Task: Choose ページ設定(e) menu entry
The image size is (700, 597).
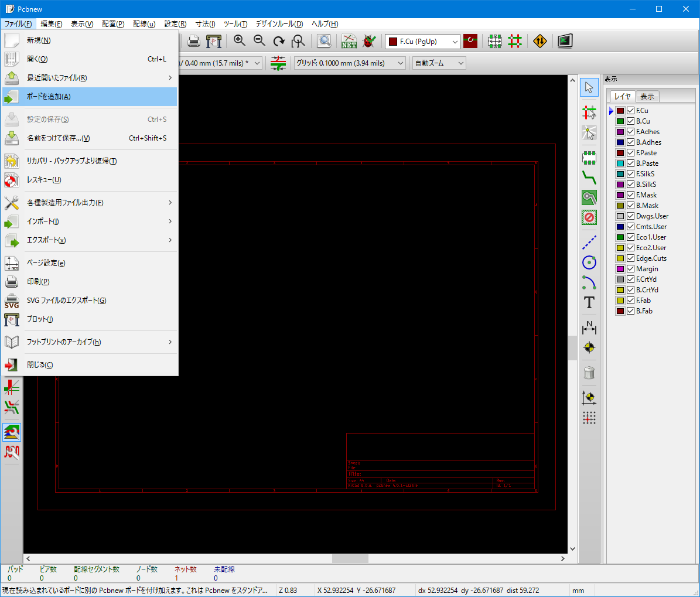Action: click(89, 263)
